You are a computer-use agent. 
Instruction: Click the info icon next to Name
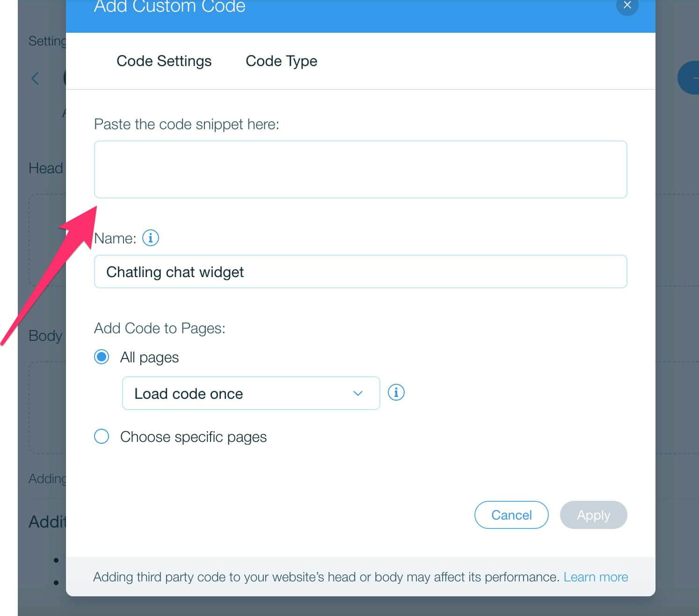click(x=150, y=238)
